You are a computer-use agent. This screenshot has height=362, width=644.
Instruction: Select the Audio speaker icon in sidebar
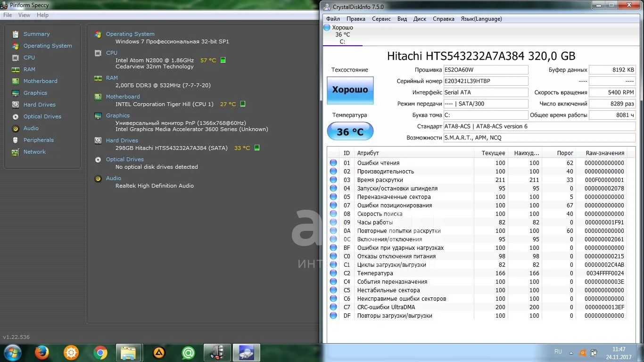coord(16,128)
